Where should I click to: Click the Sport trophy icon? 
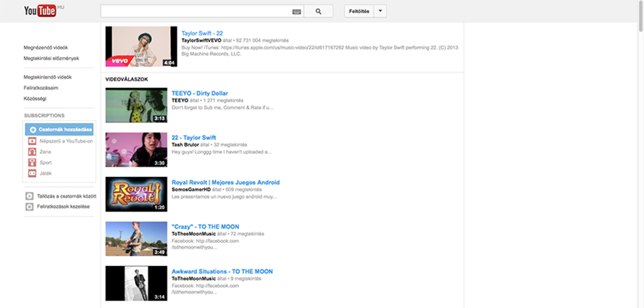(x=31, y=163)
